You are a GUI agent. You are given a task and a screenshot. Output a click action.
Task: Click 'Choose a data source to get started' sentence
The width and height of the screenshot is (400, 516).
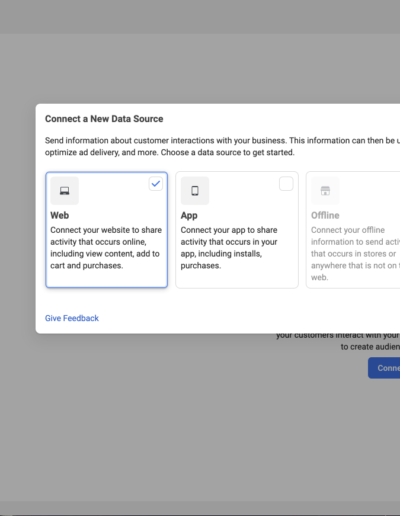(228, 152)
